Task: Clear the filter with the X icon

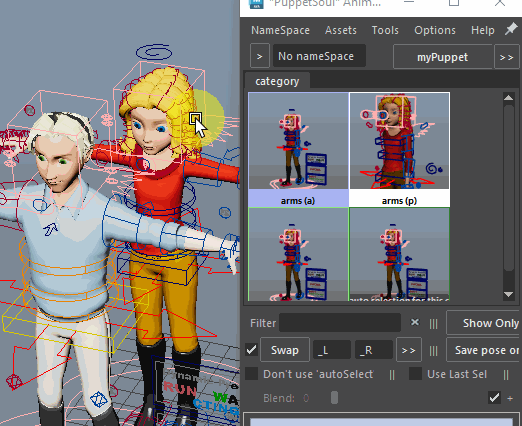Action: pyautogui.click(x=415, y=322)
